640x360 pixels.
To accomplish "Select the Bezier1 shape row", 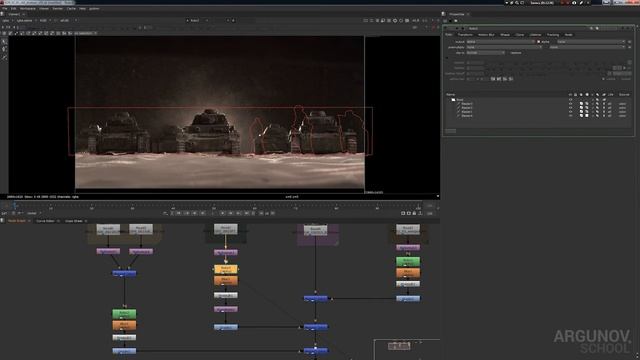I will point(465,104).
